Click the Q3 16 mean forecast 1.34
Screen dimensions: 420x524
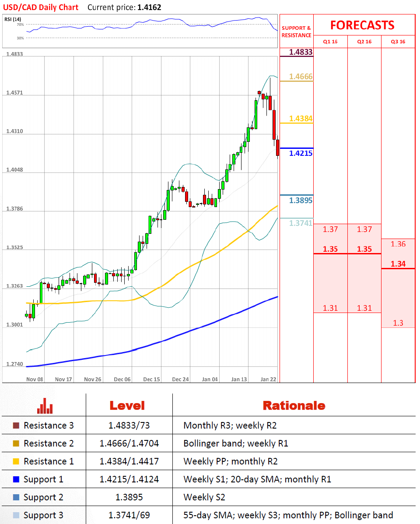pyautogui.click(x=398, y=264)
